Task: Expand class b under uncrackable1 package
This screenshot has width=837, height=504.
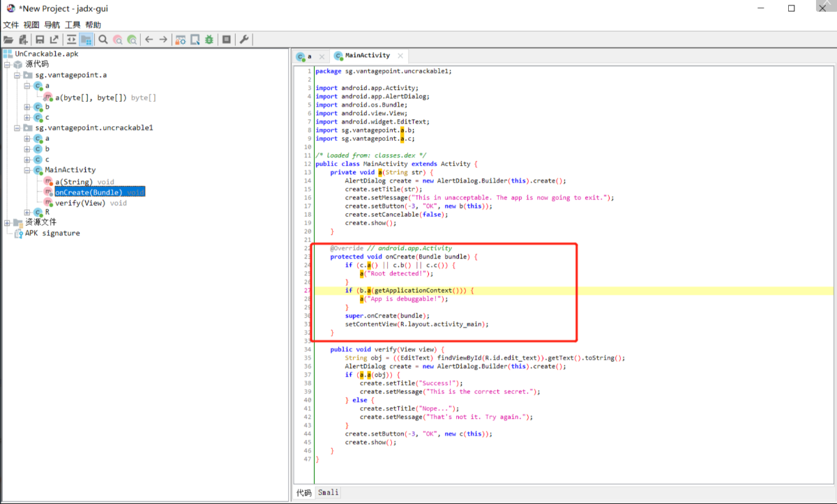Action: (x=27, y=148)
